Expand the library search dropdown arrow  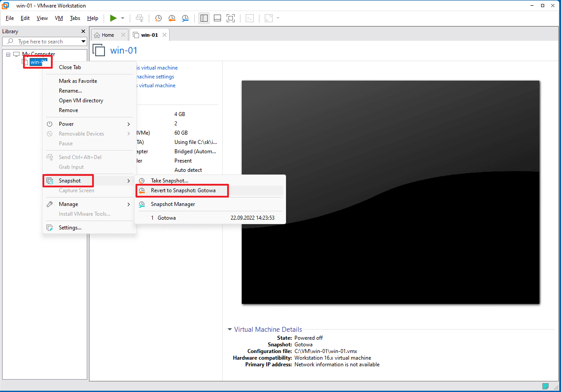83,42
